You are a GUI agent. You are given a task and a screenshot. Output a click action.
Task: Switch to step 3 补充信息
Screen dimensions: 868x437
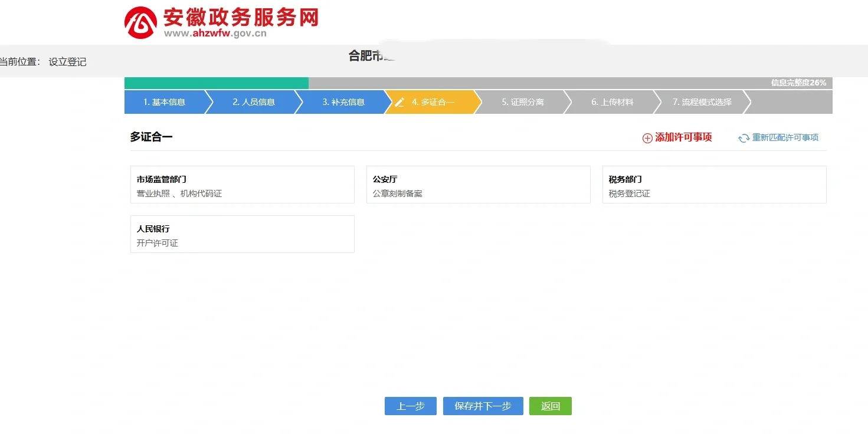(343, 102)
